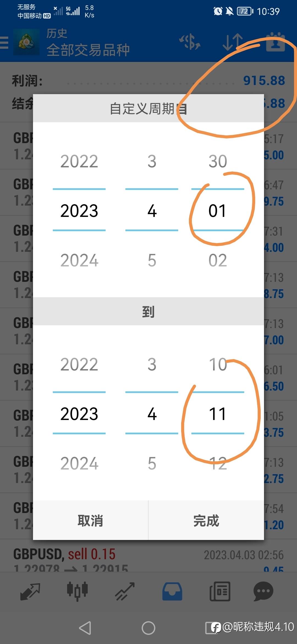Tap the Android back navigation button
The height and width of the screenshot is (644, 297).
coord(85,628)
